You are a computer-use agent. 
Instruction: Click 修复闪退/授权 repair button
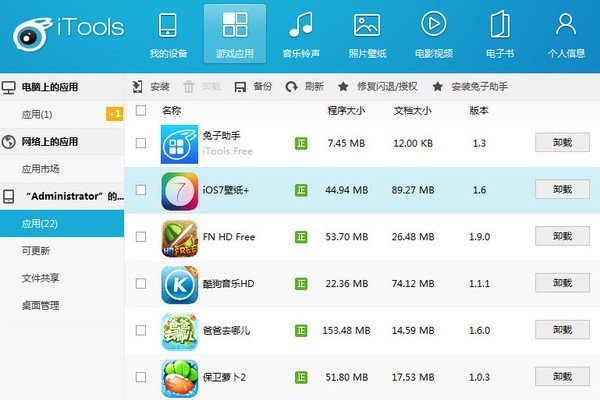pyautogui.click(x=377, y=87)
